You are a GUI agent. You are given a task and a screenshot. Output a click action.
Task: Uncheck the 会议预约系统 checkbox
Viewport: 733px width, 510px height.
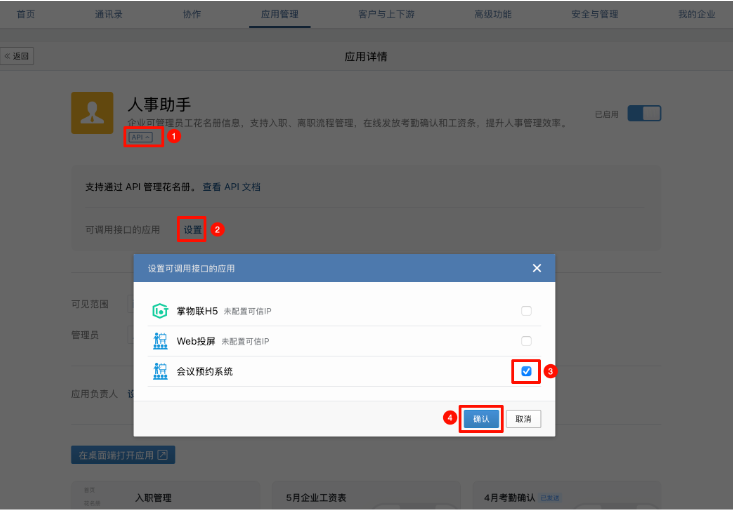[x=526, y=371]
